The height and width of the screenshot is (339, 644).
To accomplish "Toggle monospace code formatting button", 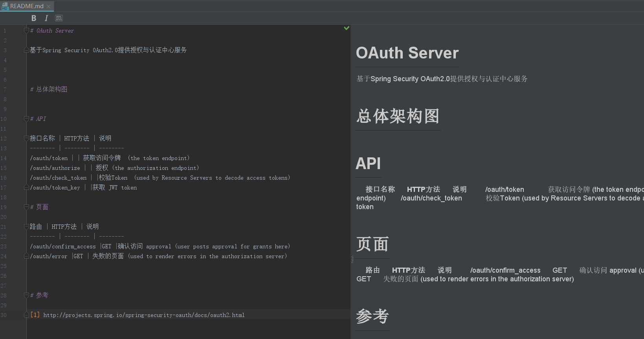I will [59, 18].
